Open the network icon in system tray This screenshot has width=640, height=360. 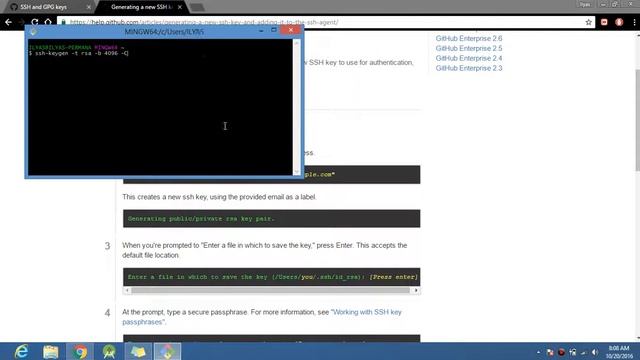(x=584, y=352)
